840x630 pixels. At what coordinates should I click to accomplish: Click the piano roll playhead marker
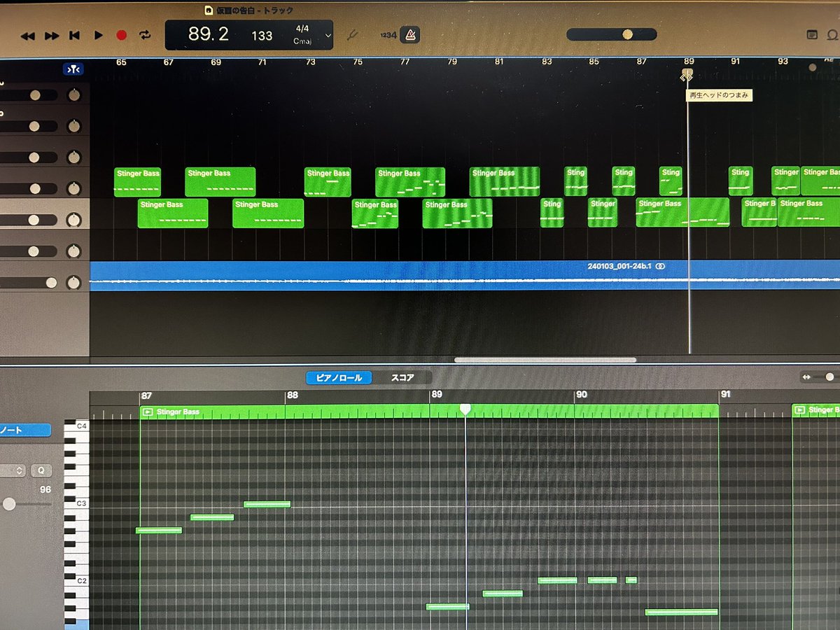[465, 409]
